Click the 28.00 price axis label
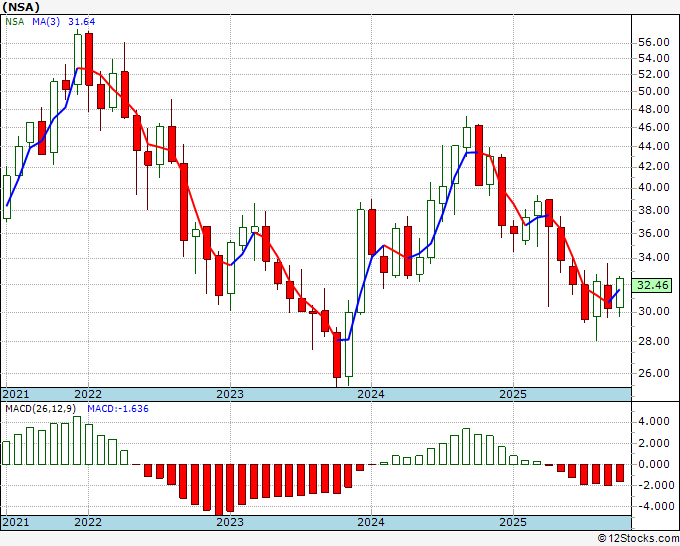The image size is (680, 546). (654, 341)
